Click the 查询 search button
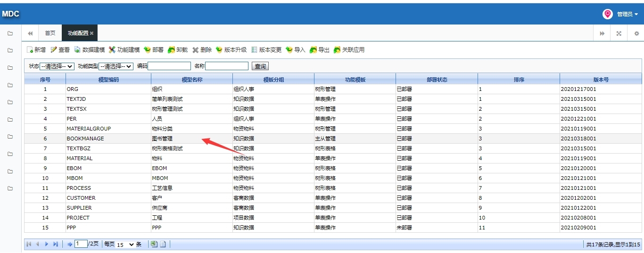Screen dimensions: 644x253 (x=260, y=66)
